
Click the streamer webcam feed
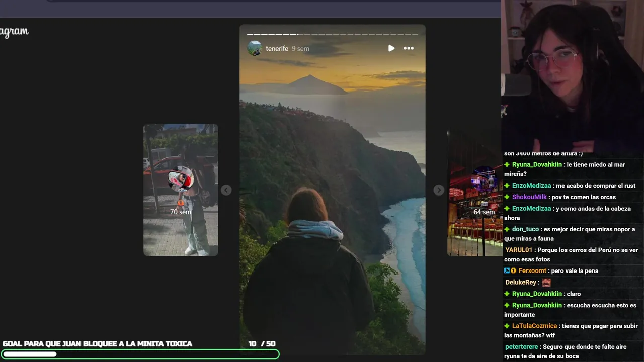coord(573,75)
